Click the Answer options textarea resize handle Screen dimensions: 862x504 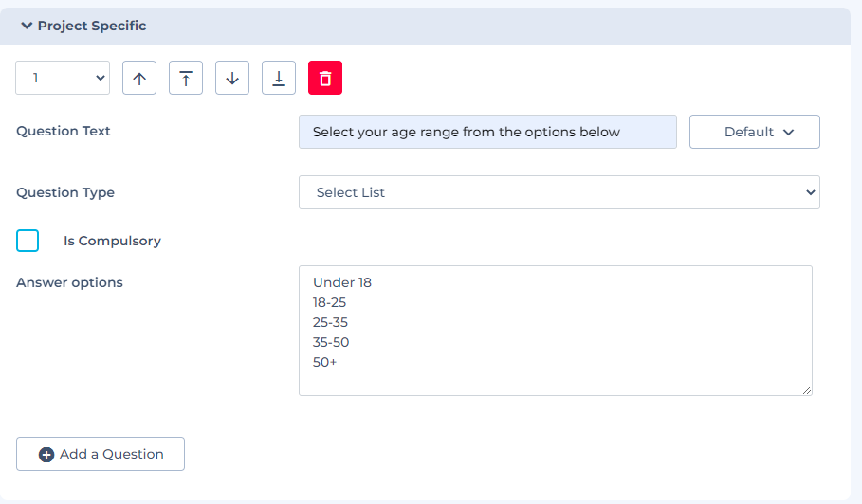tap(806, 389)
